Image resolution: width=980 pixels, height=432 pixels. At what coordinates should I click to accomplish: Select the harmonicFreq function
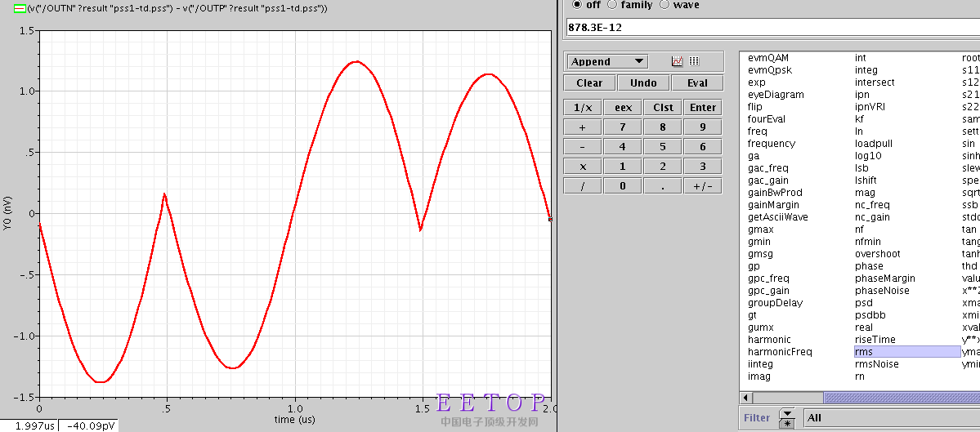tap(780, 352)
